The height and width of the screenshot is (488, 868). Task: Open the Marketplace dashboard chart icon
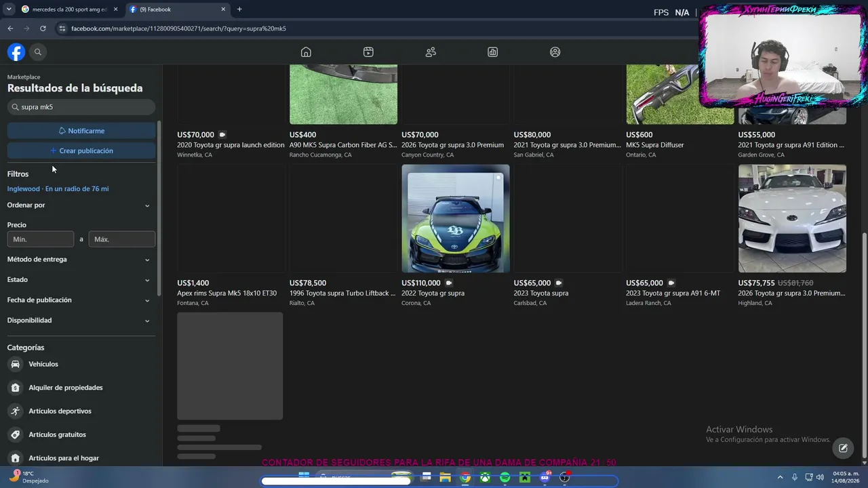point(493,52)
